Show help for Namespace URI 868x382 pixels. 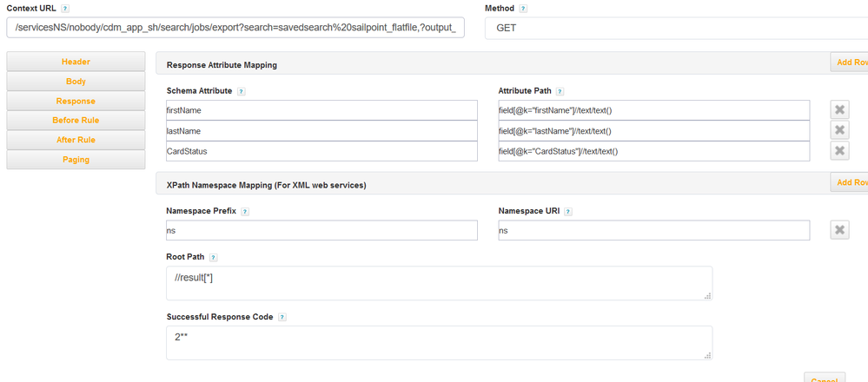click(567, 212)
